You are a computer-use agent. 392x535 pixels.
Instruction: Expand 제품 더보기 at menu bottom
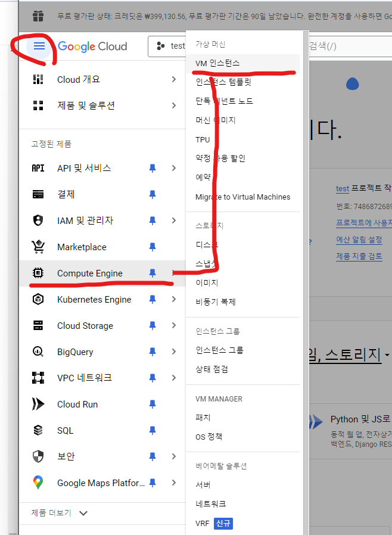coord(60,513)
